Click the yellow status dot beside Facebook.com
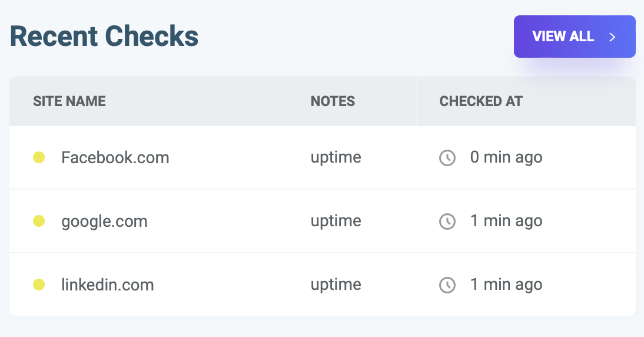The width and height of the screenshot is (644, 337). pyautogui.click(x=39, y=157)
